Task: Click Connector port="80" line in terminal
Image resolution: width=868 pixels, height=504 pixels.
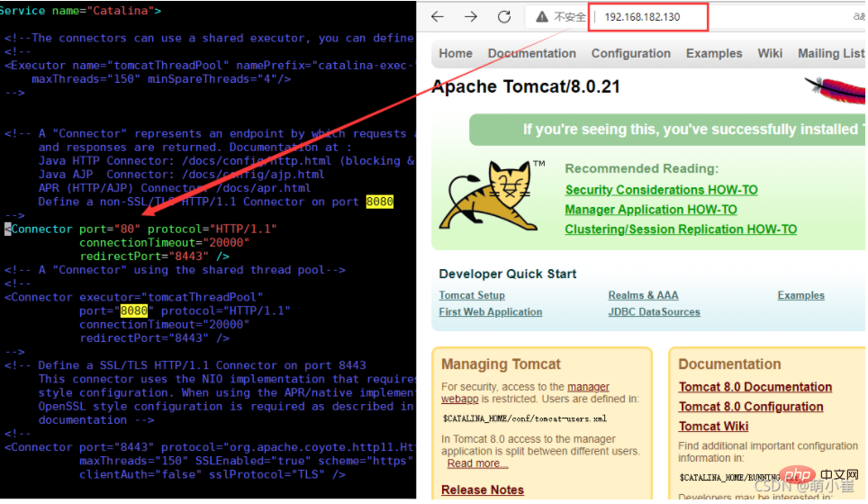Action: point(141,229)
